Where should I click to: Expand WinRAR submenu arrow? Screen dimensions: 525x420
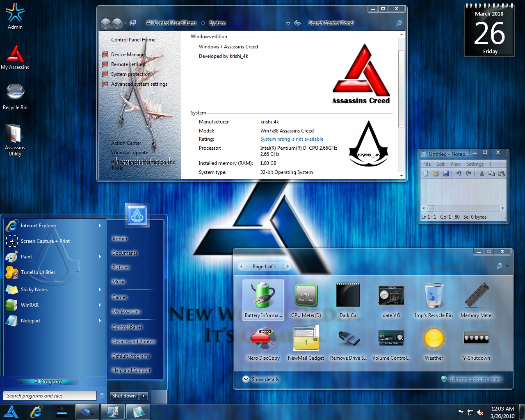coord(100,305)
